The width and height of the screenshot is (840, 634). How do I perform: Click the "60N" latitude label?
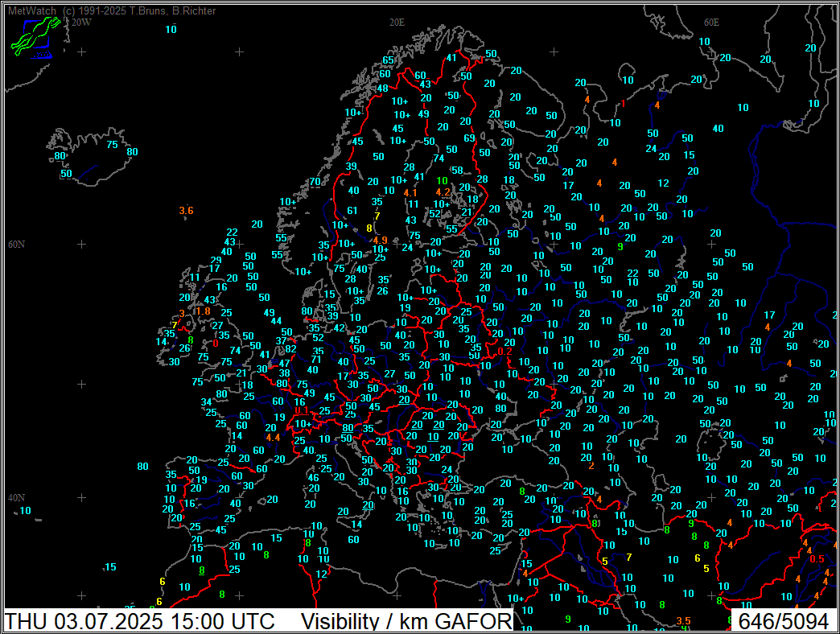coord(16,244)
